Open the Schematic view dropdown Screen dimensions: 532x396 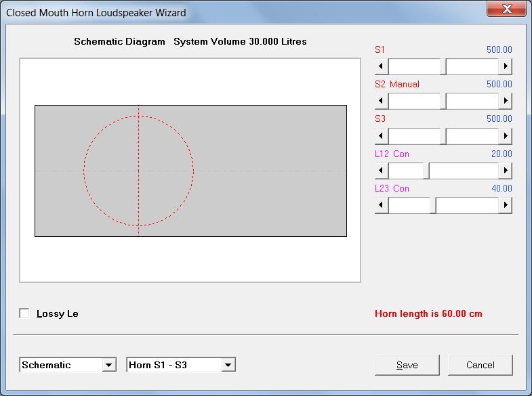point(109,365)
